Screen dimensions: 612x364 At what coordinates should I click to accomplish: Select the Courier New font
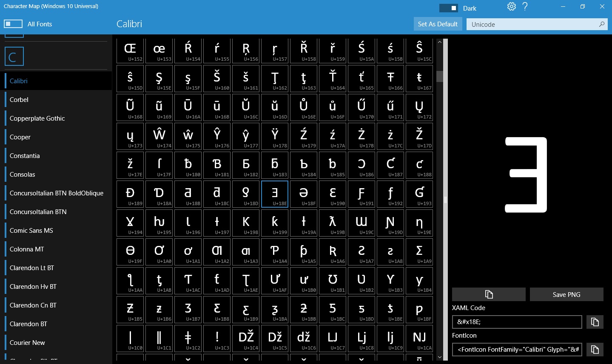(x=27, y=343)
